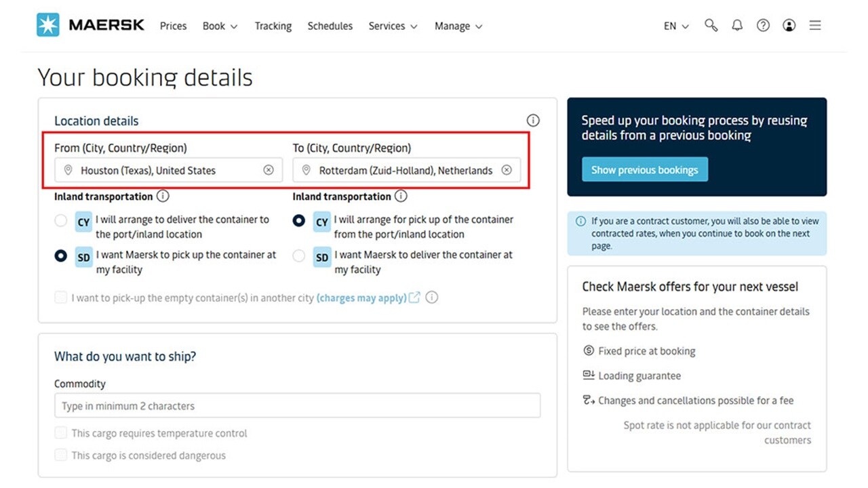Open the search icon in the header

coord(711,25)
